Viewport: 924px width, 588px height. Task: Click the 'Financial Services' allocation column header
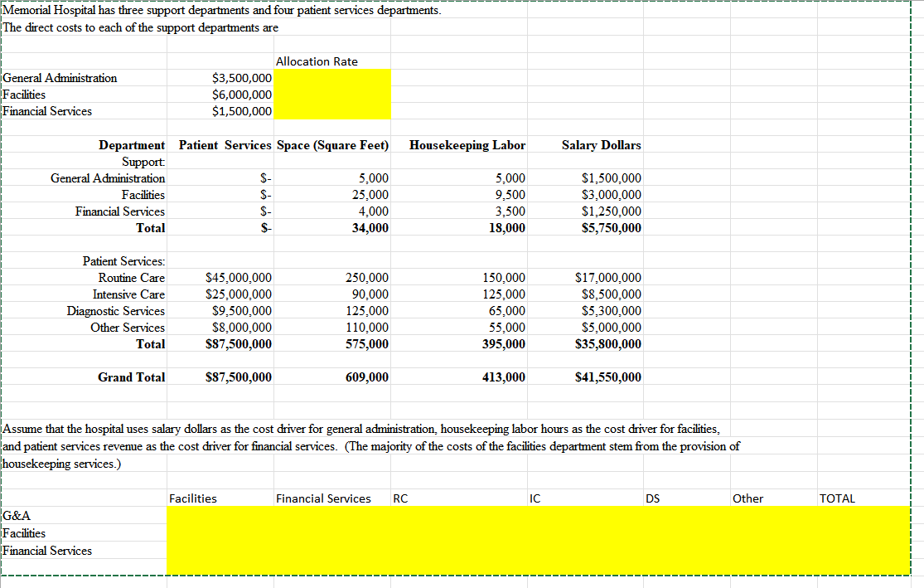[323, 499]
